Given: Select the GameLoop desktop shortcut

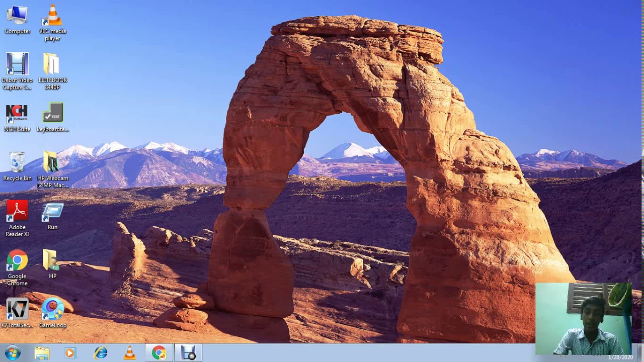Looking at the screenshot, I should [52, 313].
